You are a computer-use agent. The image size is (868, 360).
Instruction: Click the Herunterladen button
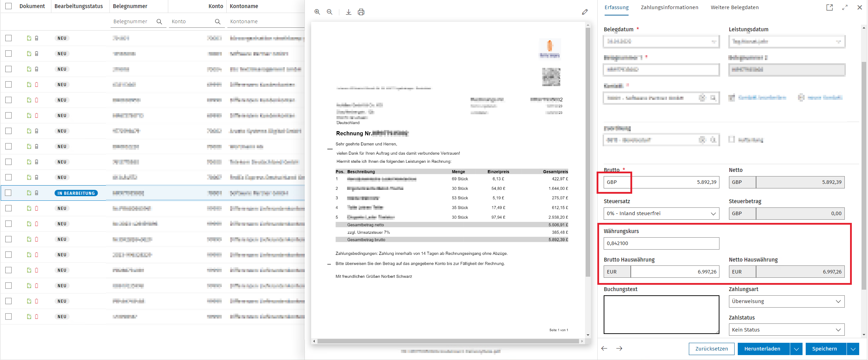coord(763,349)
